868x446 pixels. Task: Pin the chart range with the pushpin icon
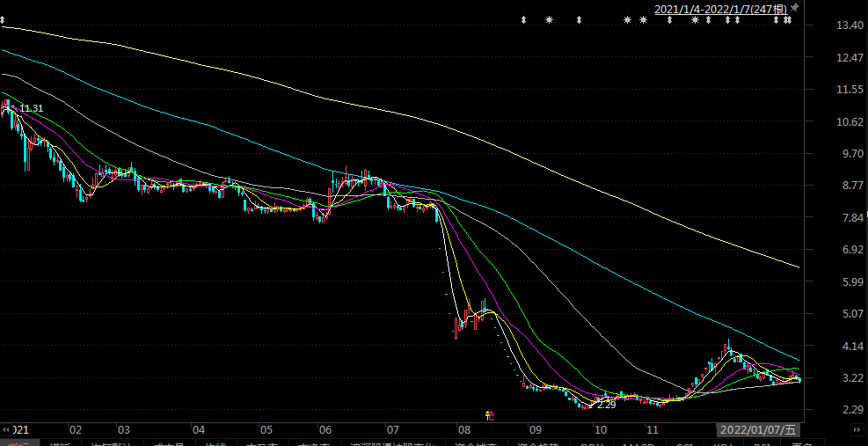click(795, 8)
